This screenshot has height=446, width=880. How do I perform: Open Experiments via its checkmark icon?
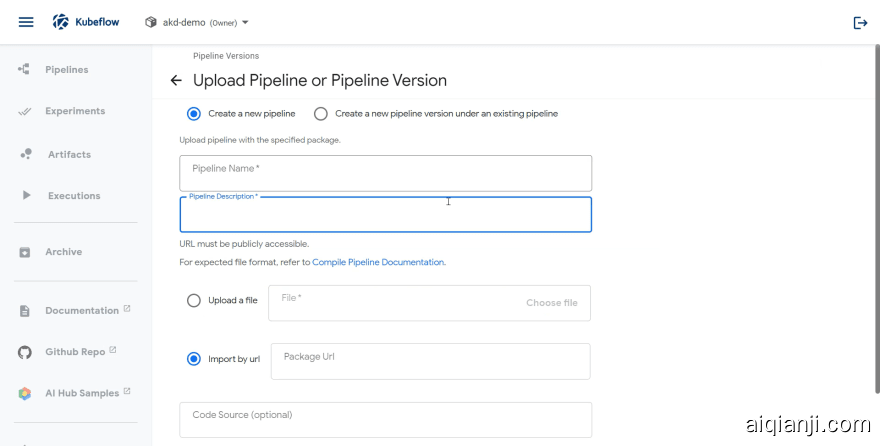click(x=24, y=111)
